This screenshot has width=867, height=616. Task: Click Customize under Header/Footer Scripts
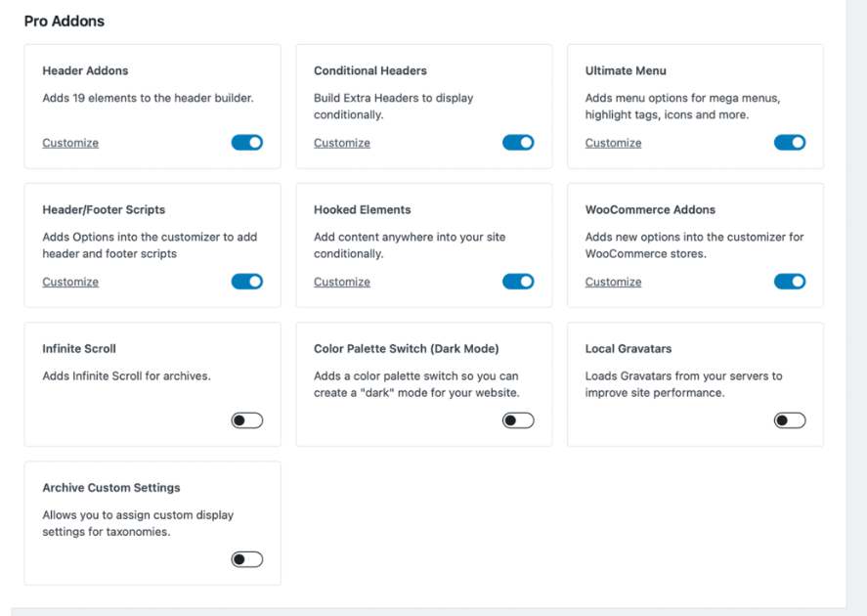click(70, 282)
